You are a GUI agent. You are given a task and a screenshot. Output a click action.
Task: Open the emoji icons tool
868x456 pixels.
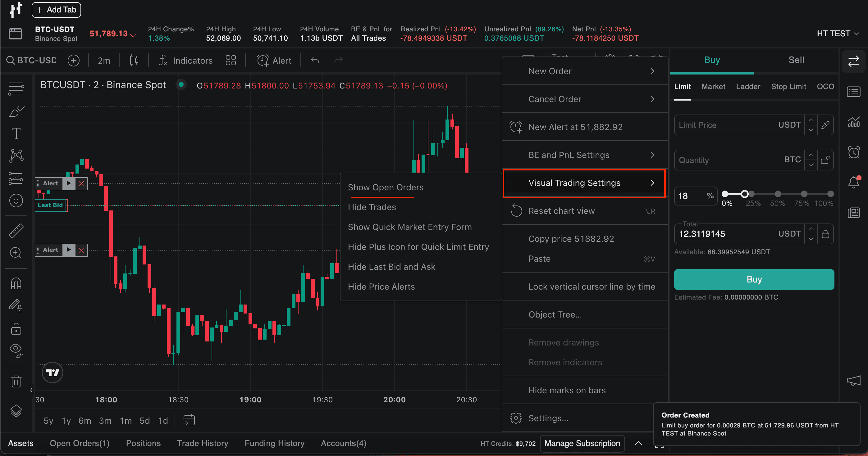(x=16, y=201)
